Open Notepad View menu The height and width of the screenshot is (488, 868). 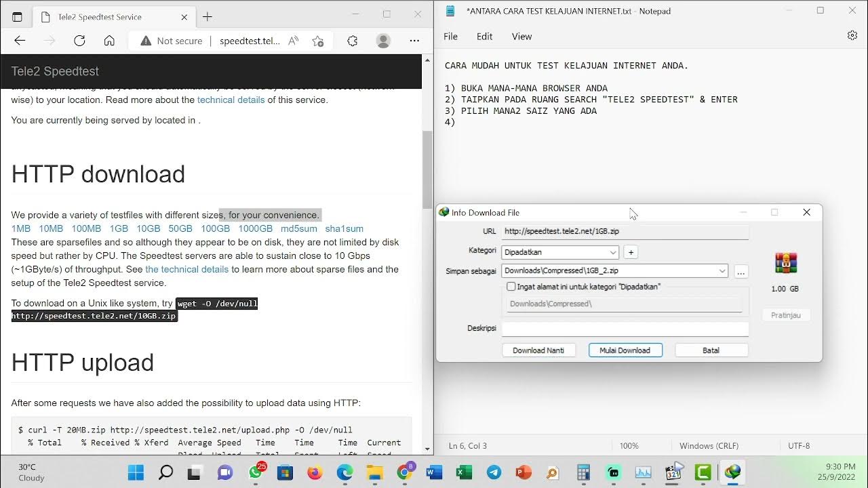521,37
